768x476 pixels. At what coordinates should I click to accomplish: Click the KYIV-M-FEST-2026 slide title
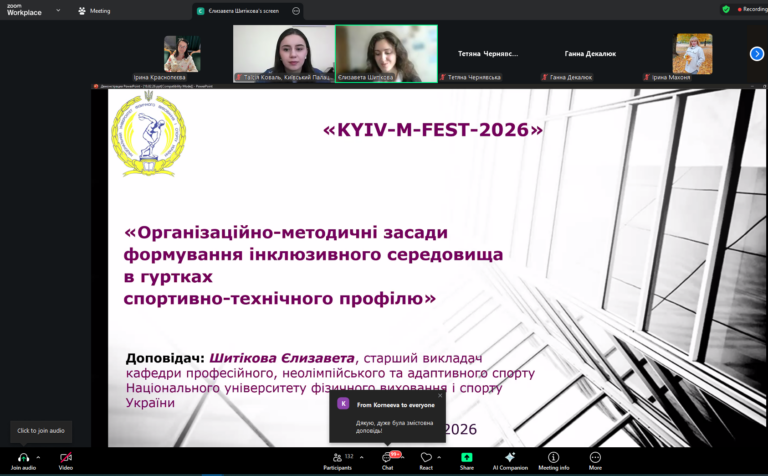pos(433,130)
